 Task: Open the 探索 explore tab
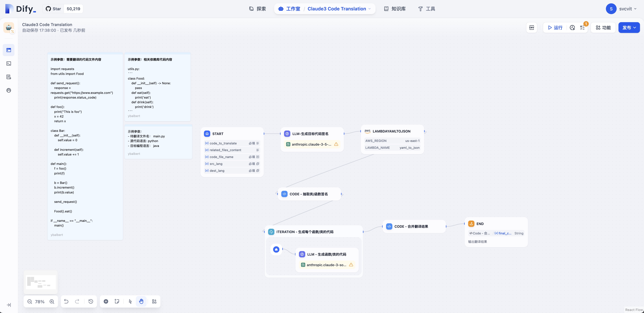[258, 9]
